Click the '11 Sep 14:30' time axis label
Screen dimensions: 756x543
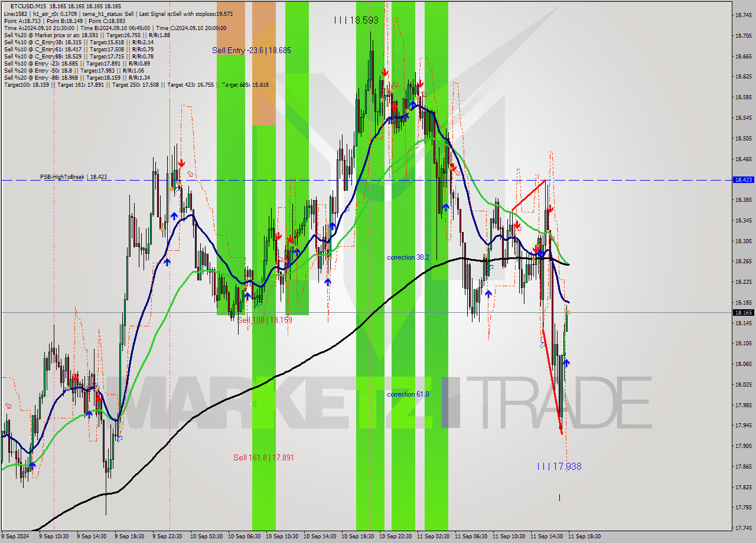pos(546,537)
